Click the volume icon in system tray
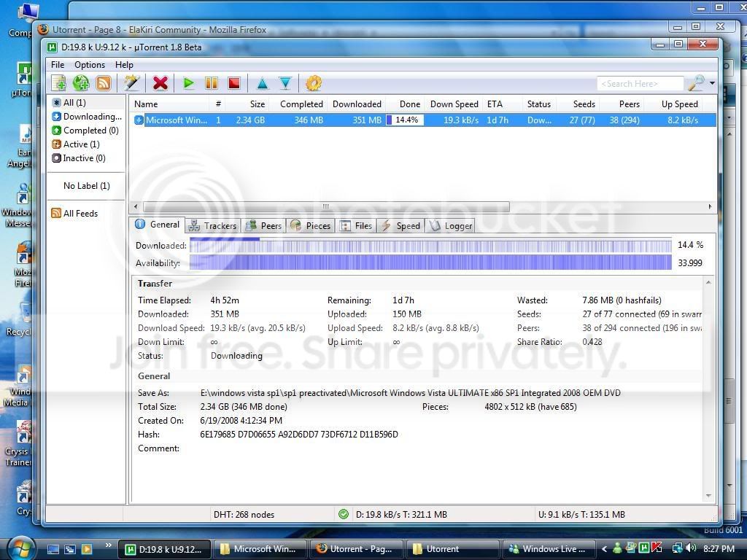Screen dimensions: 747x560 [x=692, y=548]
